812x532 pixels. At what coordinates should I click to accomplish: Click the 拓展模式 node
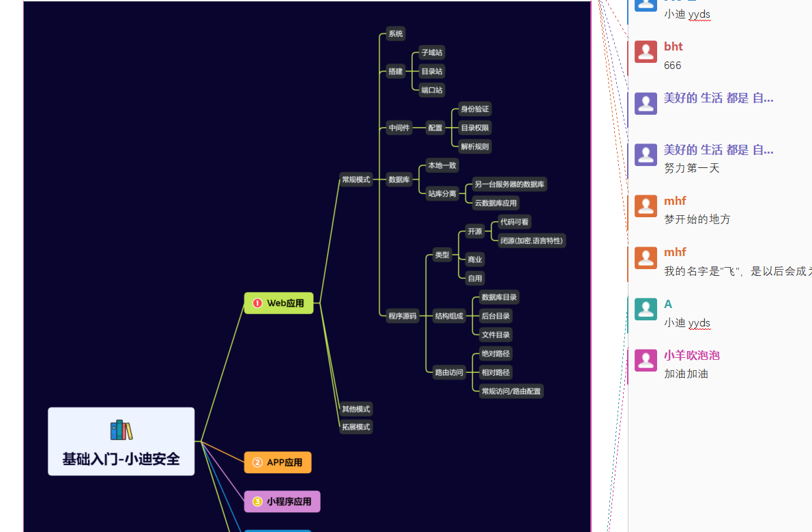pyautogui.click(x=356, y=427)
